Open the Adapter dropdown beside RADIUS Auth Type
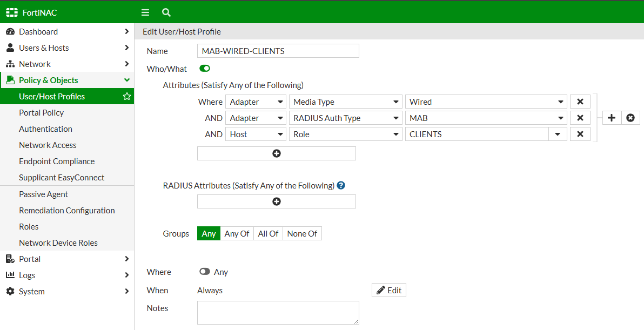644x330 pixels. click(x=256, y=118)
